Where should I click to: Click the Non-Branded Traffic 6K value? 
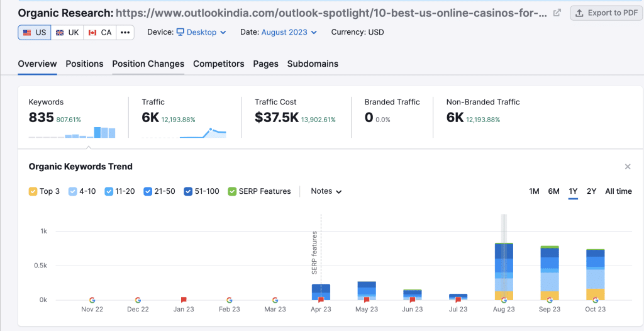click(x=455, y=118)
